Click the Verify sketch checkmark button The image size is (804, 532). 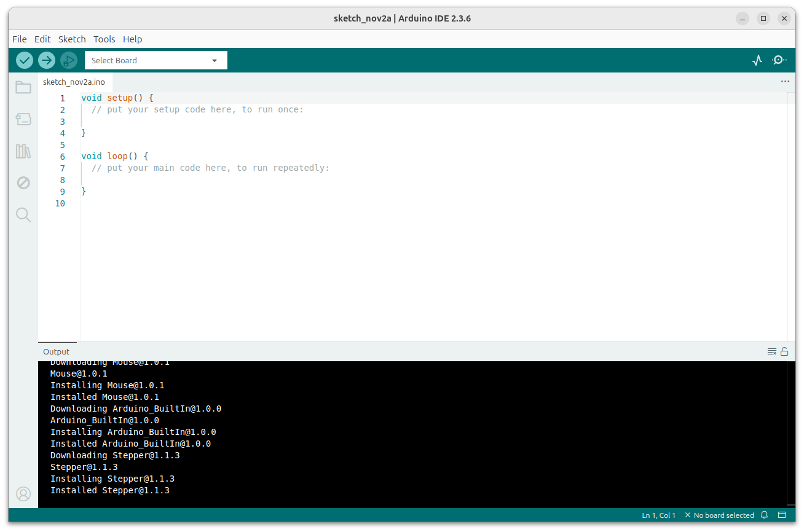tap(25, 60)
